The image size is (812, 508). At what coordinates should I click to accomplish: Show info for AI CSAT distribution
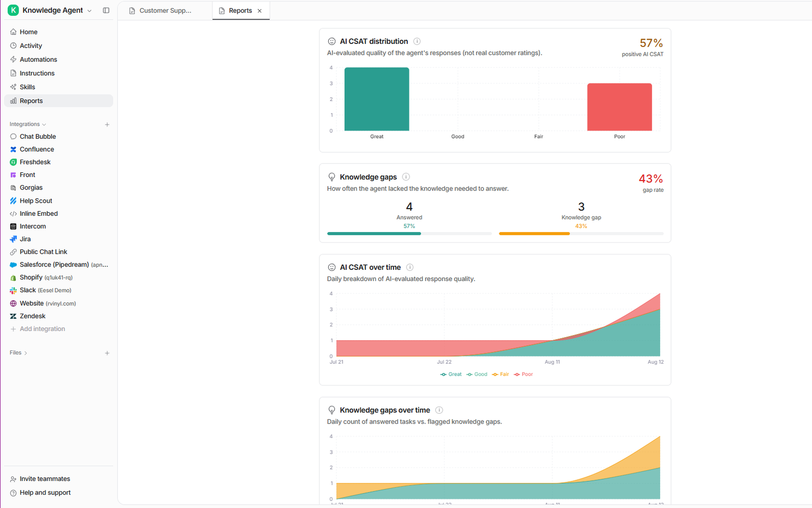(x=417, y=41)
